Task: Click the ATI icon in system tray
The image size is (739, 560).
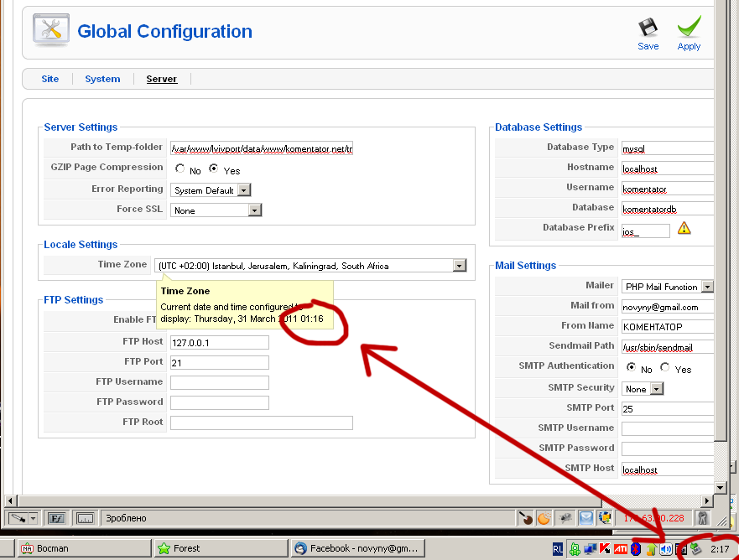Action: pyautogui.click(x=620, y=549)
